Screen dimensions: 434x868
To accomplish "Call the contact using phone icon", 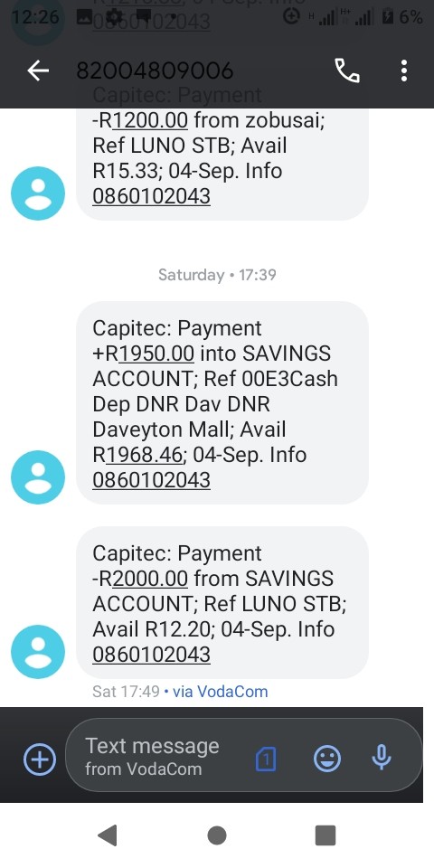I will click(x=347, y=71).
